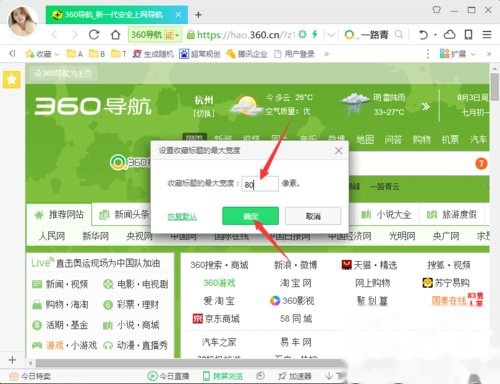Close the 设置收藏标题的最大宽度 dialog

[x=338, y=150]
